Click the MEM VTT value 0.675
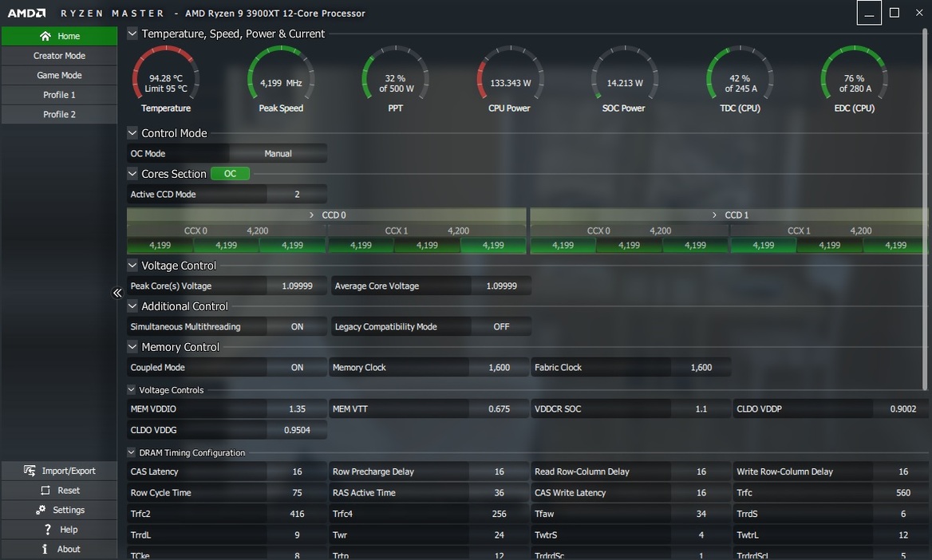 pyautogui.click(x=500, y=409)
